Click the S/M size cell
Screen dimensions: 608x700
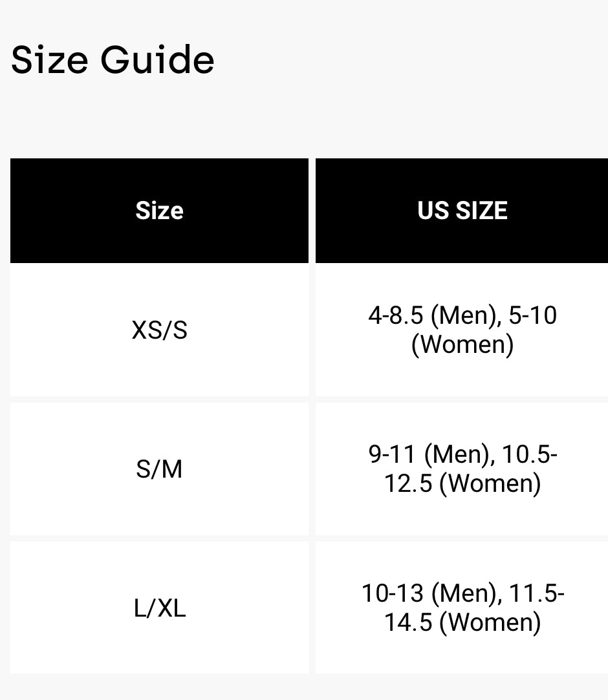tap(159, 469)
